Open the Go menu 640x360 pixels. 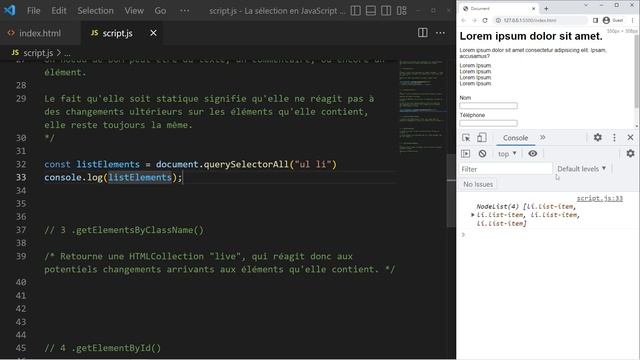[160, 11]
